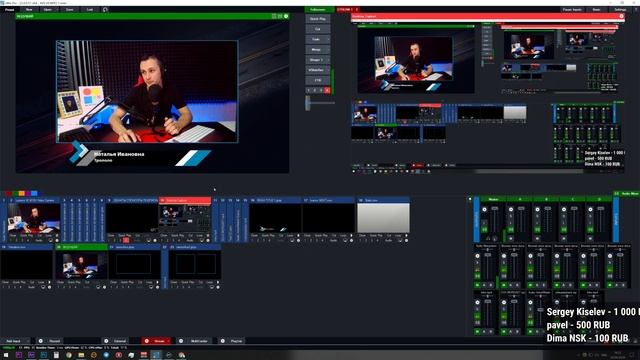Click Quick Play transition button
640x360 pixels.
[x=318, y=19]
